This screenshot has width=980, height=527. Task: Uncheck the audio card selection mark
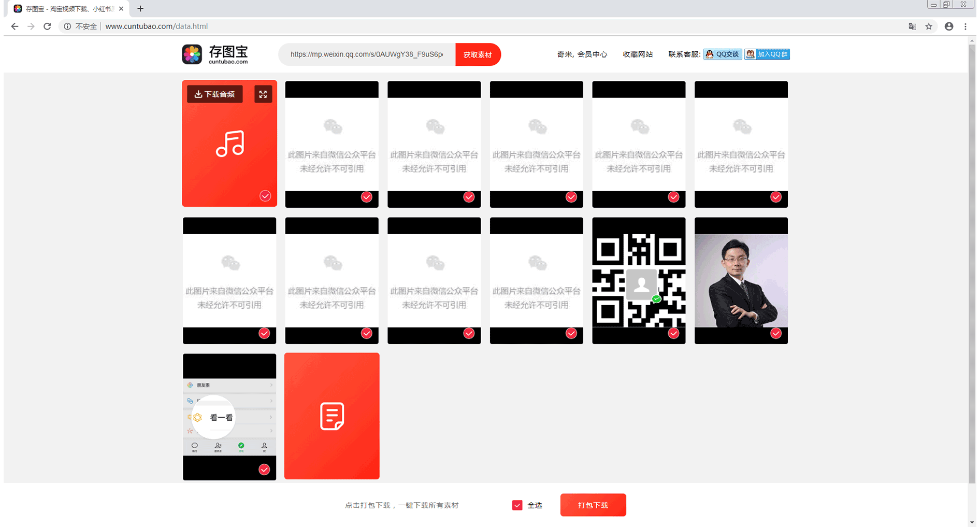(265, 196)
